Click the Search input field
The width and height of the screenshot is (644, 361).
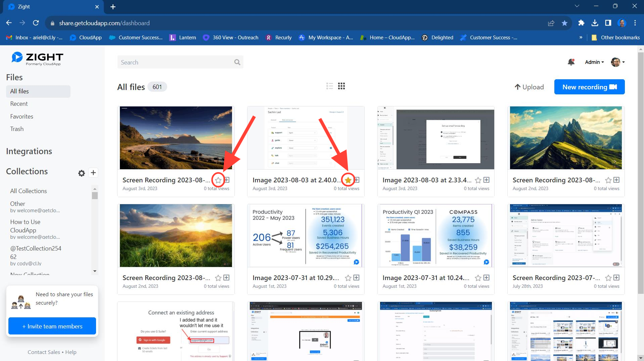pyautogui.click(x=180, y=62)
